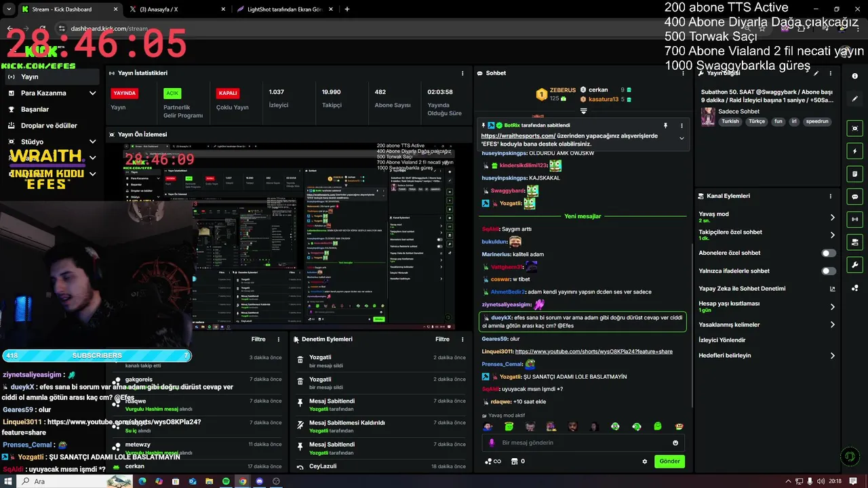The height and width of the screenshot is (488, 868).
Task: Click the lightning bolt icon in right sidebar
Action: click(x=855, y=151)
